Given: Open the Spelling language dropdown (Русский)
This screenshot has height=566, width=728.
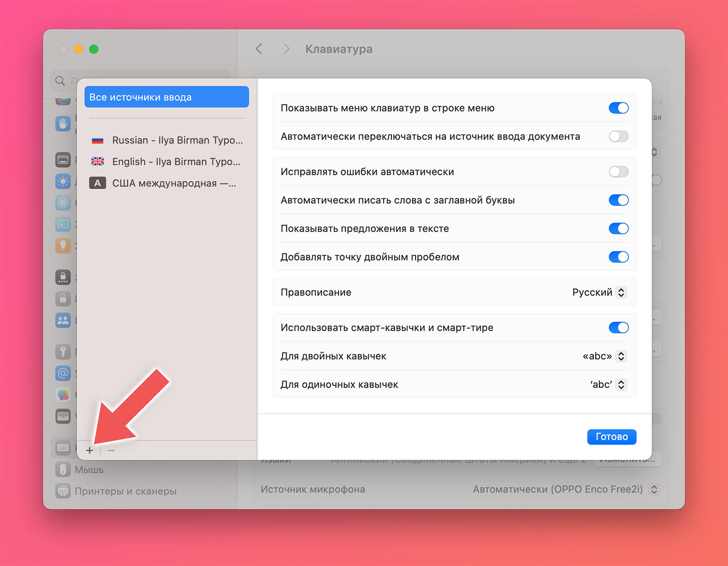Looking at the screenshot, I should (599, 292).
